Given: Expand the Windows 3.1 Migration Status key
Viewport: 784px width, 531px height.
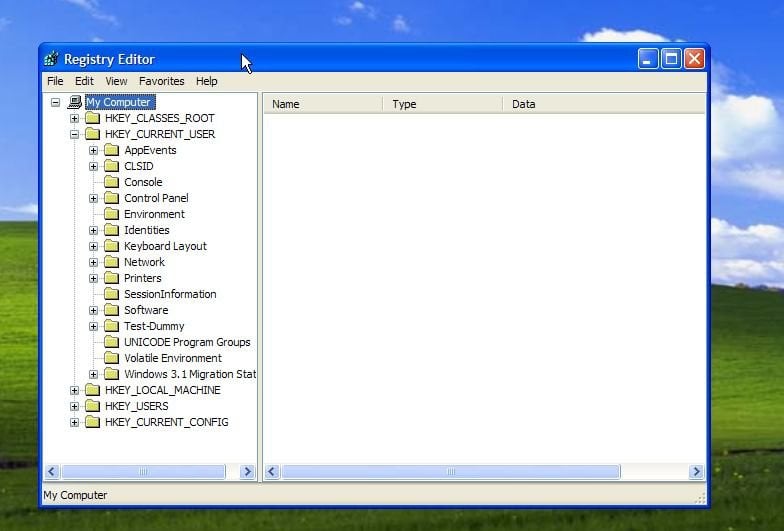Looking at the screenshot, I should click(94, 374).
